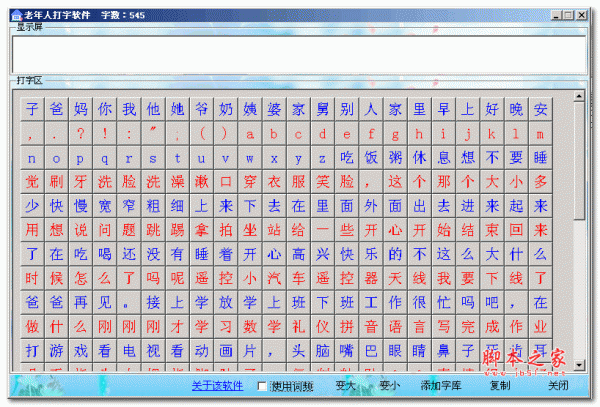This screenshot has width=600, height=407.
Task: Select the 嘴 character key
Action: (347, 350)
